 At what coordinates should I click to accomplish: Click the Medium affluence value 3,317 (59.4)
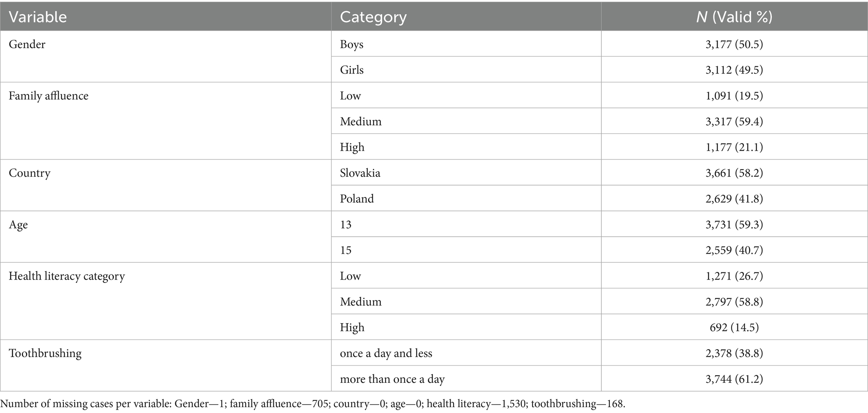734,122
